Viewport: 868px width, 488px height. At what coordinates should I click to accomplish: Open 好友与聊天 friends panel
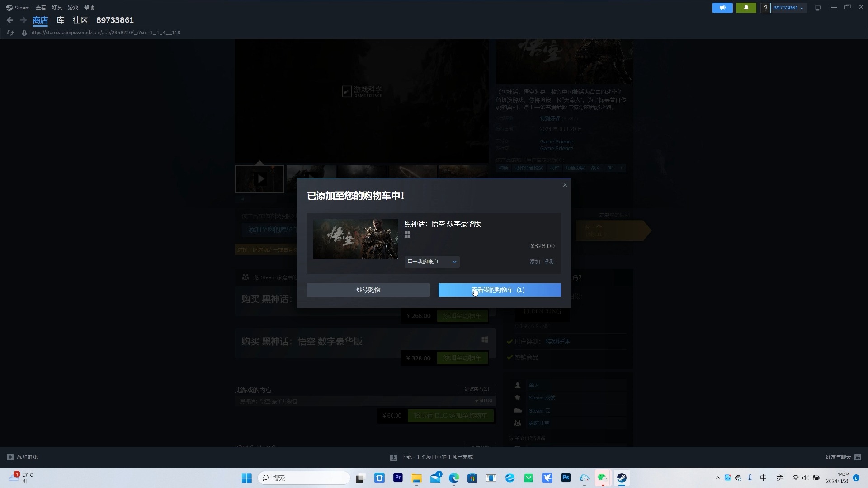(843, 457)
